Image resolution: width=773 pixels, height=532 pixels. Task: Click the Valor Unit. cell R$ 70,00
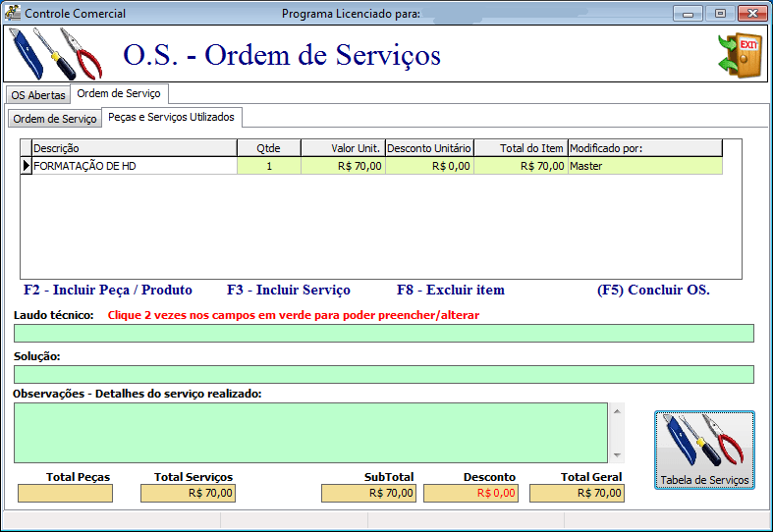click(343, 166)
